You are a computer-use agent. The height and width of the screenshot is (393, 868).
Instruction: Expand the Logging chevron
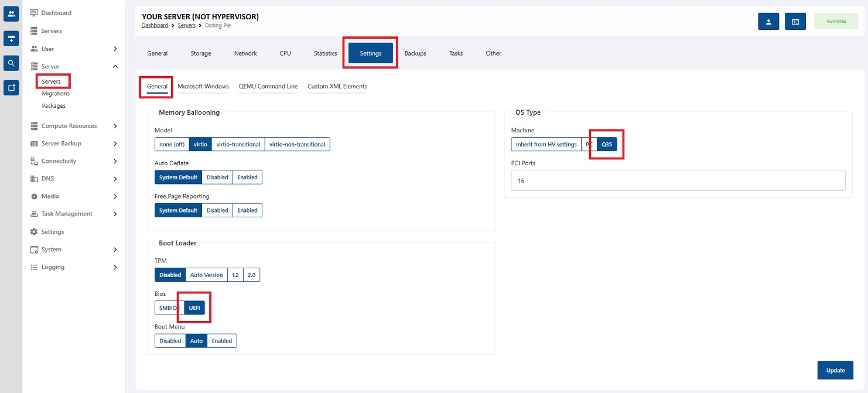pos(115,267)
